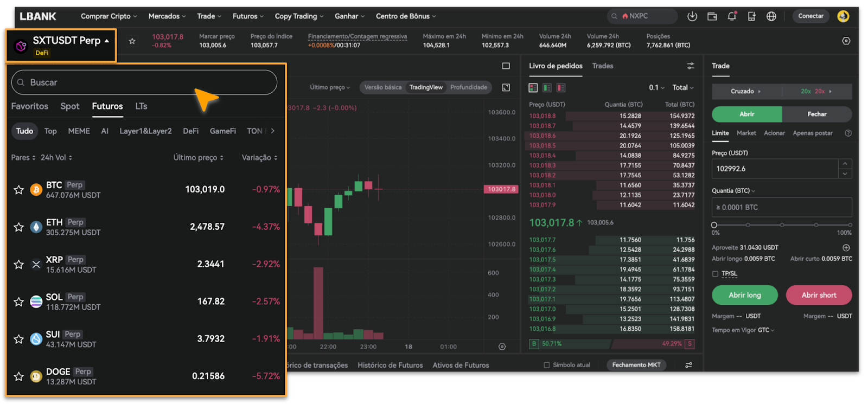The height and width of the screenshot is (404, 868).
Task: Add SOL Perp to favorites star
Action: (19, 302)
